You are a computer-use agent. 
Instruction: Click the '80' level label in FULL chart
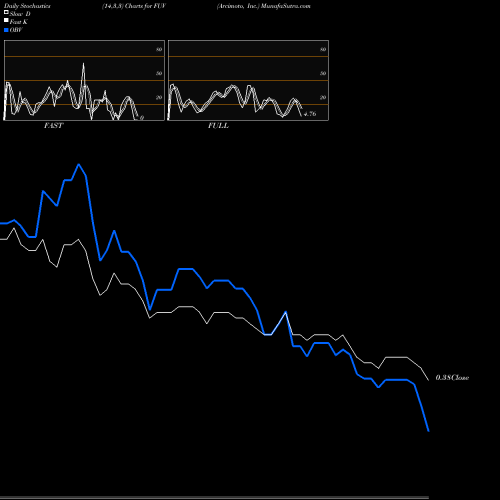pyautogui.click(x=323, y=49)
